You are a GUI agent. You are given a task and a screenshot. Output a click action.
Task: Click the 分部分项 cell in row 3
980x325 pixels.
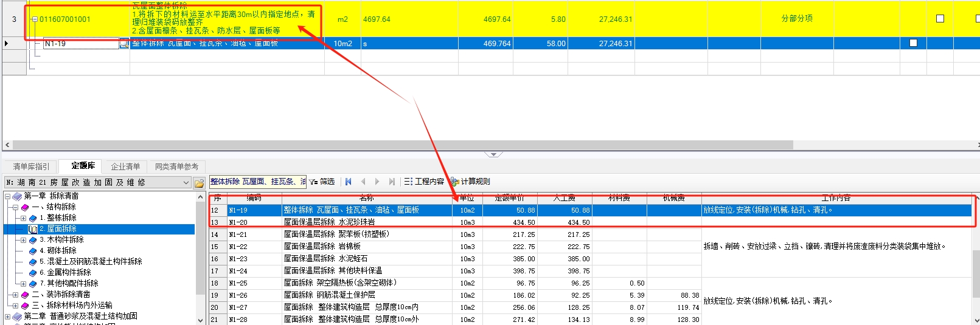pyautogui.click(x=797, y=19)
